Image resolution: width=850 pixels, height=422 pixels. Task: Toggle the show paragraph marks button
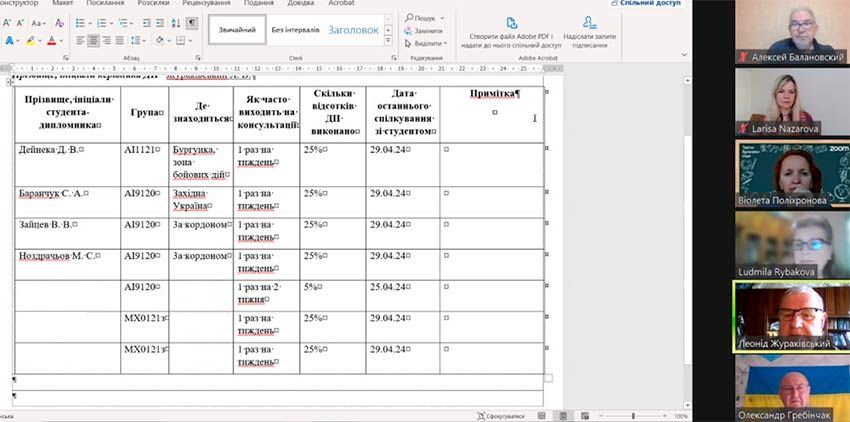click(x=192, y=23)
